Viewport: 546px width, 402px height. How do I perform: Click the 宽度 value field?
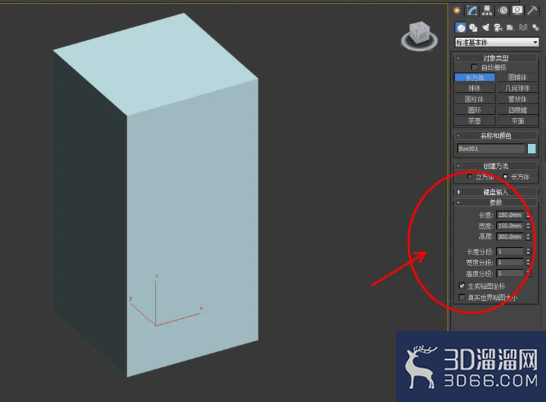click(510, 226)
